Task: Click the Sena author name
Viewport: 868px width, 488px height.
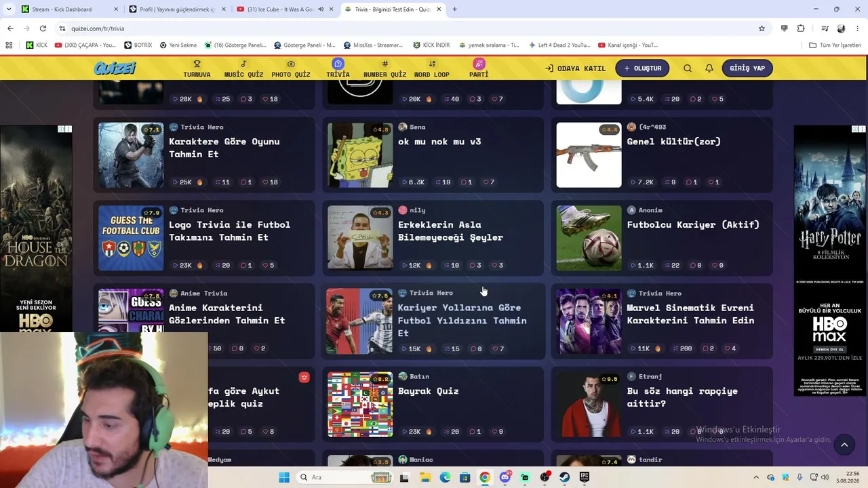Action: (417, 127)
